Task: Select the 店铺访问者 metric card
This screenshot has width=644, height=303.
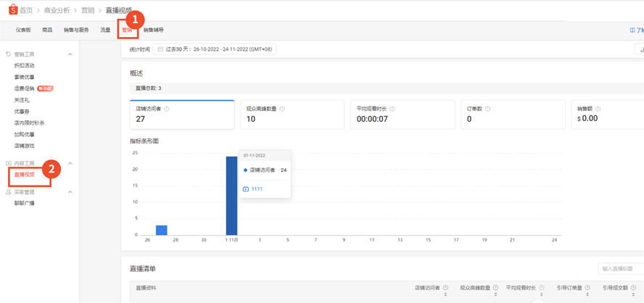Action: 182,115
